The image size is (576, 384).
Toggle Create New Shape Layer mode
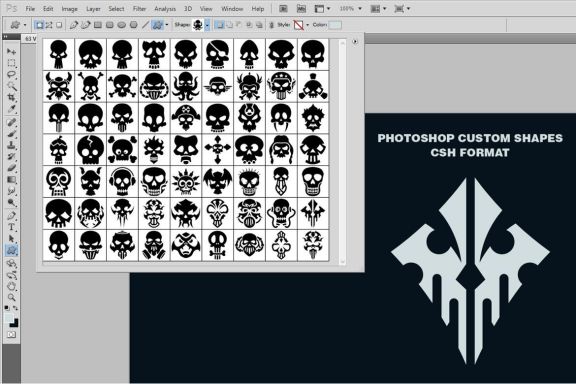(x=219, y=25)
